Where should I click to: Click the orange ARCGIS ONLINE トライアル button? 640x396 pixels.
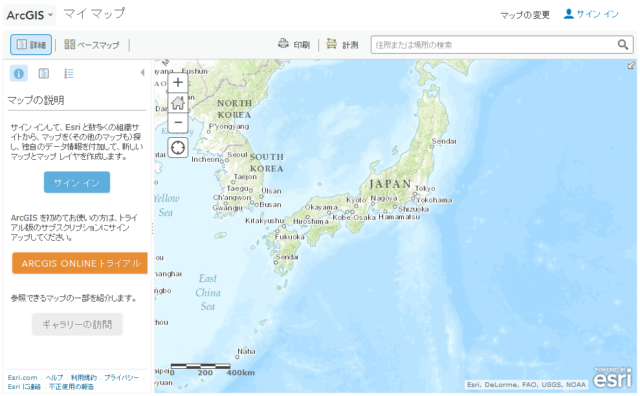coord(80,263)
